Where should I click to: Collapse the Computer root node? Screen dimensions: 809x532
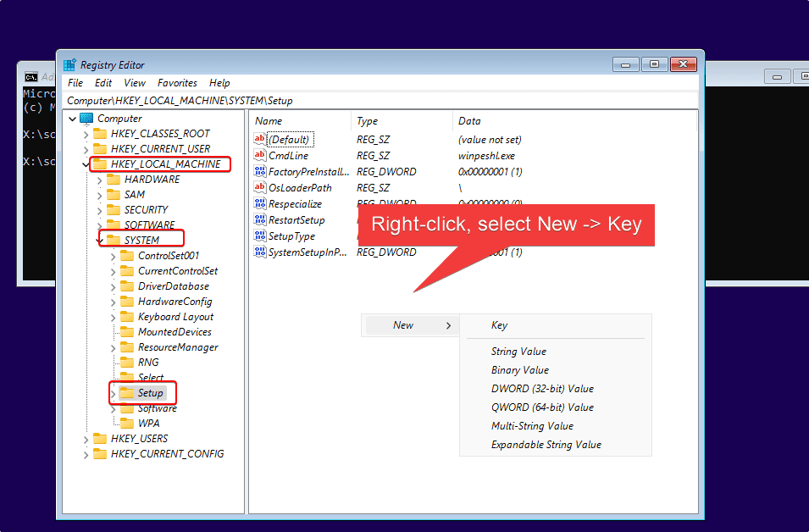72,119
